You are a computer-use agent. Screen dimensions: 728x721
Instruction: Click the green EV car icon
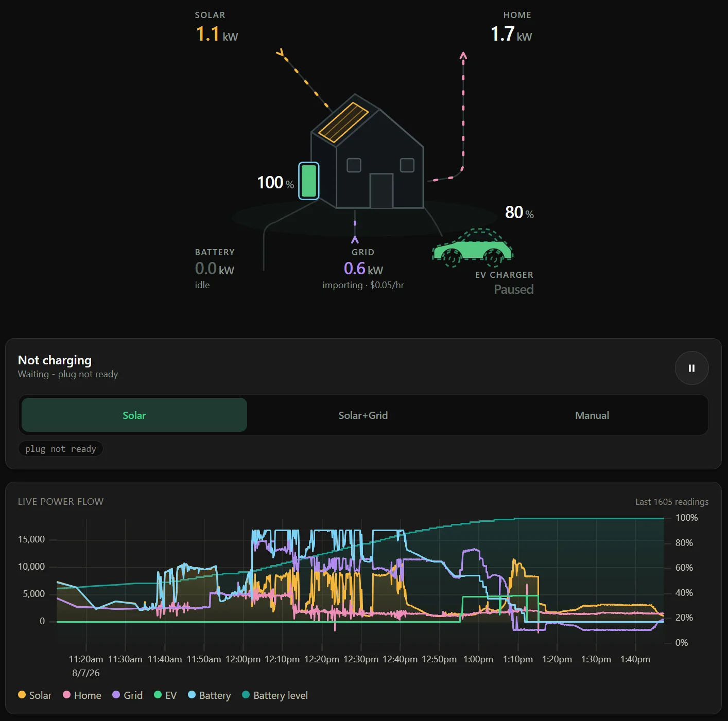(x=473, y=248)
